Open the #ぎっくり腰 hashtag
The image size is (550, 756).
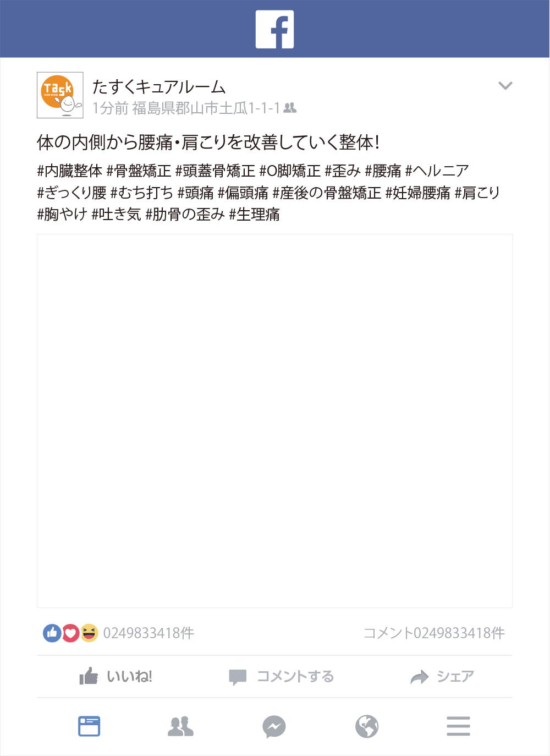coord(71,193)
